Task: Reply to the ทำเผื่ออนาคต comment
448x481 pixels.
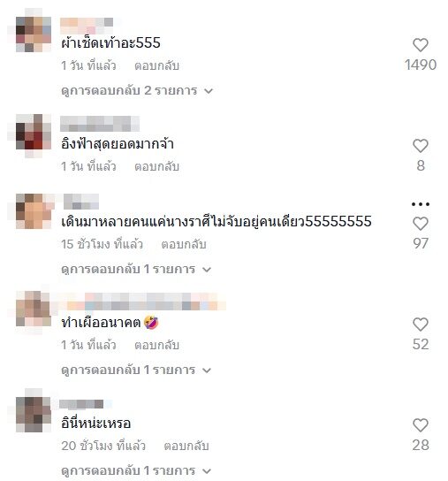Action: [x=156, y=345]
